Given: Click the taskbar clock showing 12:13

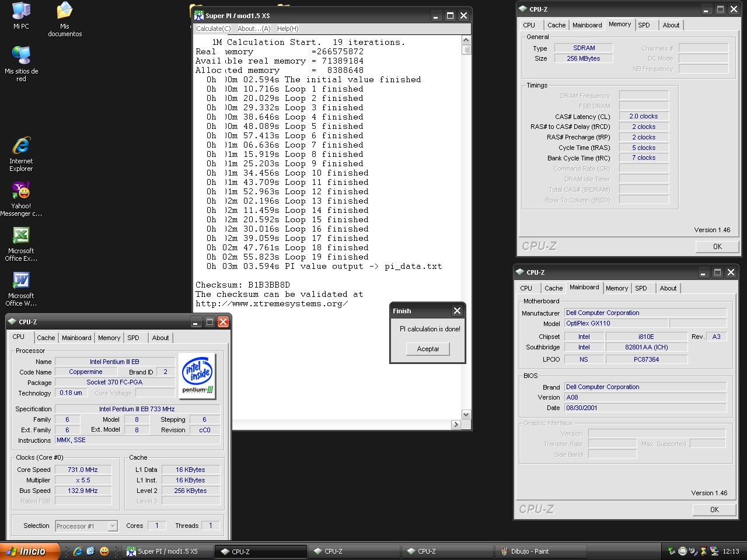Looking at the screenshot, I should [x=731, y=551].
